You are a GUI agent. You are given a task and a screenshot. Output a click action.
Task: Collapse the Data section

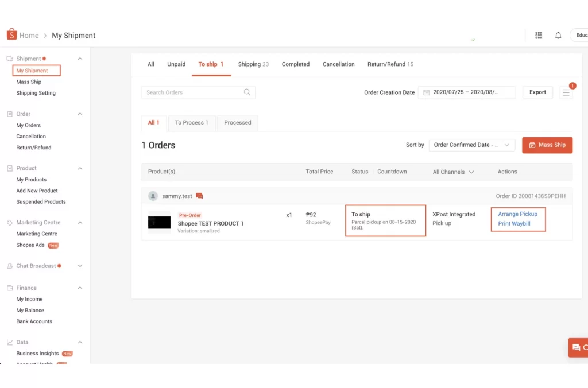tap(80, 342)
